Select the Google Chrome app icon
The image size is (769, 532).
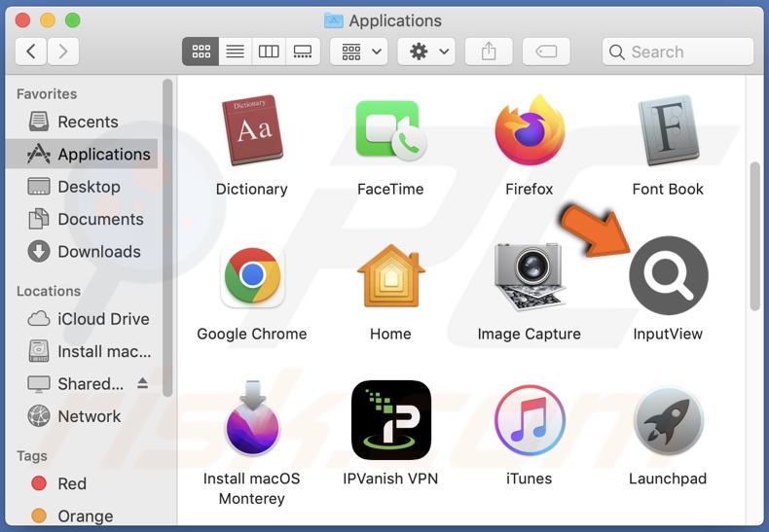point(252,276)
